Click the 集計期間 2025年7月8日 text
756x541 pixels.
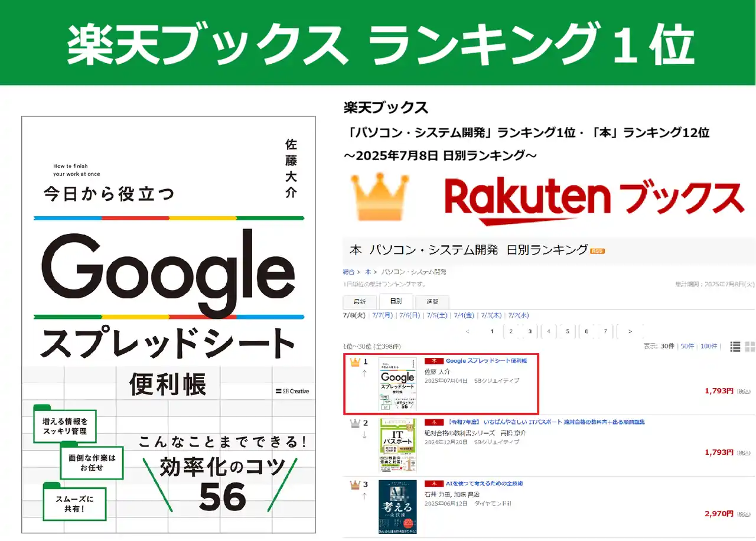coord(715,284)
